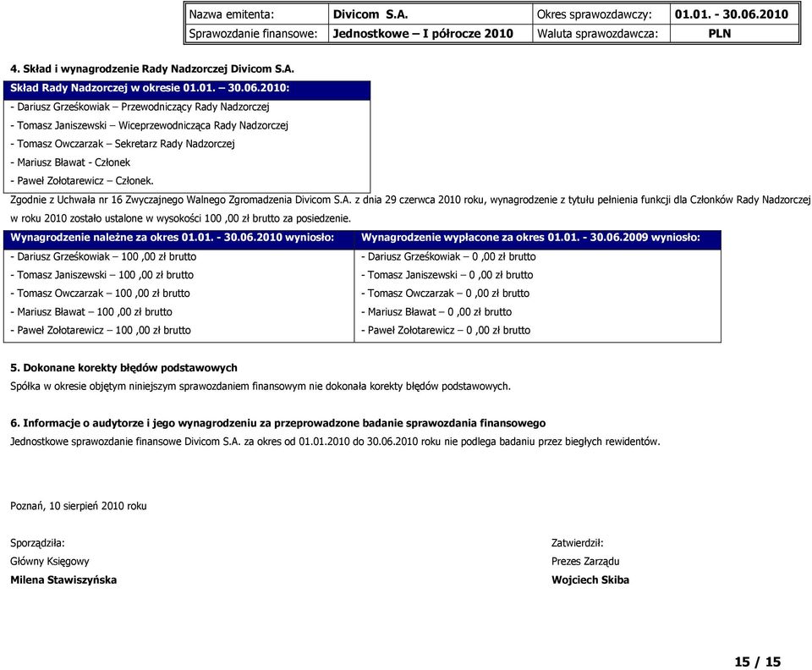Viewport: 812px width, 670px height.
Task: Select 'Tomasz Janiszewski – 0 ,00 zł brutto'
Action: tap(447, 276)
